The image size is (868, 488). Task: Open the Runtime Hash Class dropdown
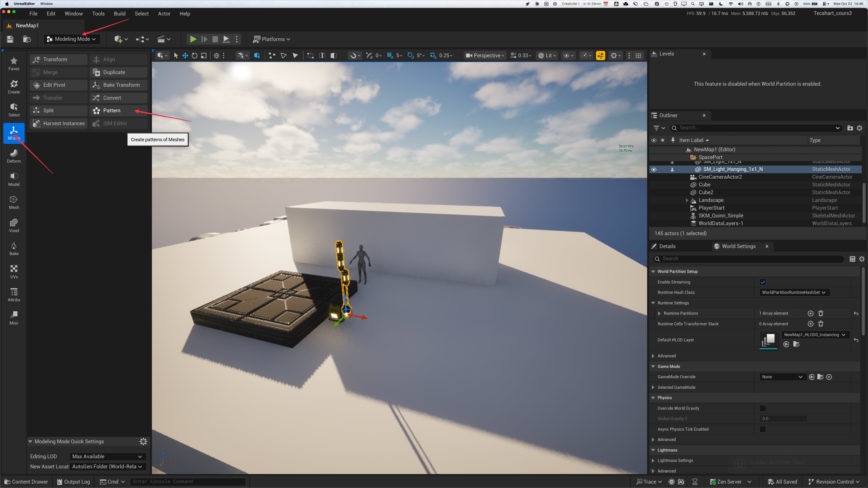click(x=794, y=293)
